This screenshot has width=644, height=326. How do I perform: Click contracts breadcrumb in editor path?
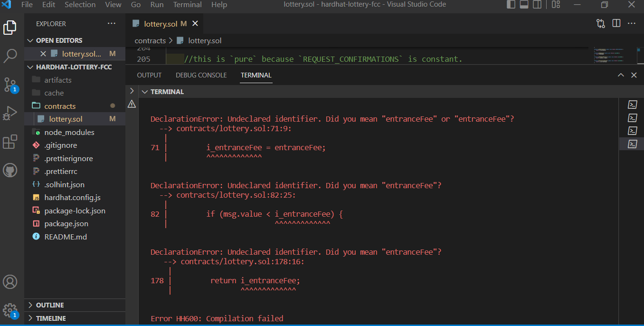pos(150,40)
